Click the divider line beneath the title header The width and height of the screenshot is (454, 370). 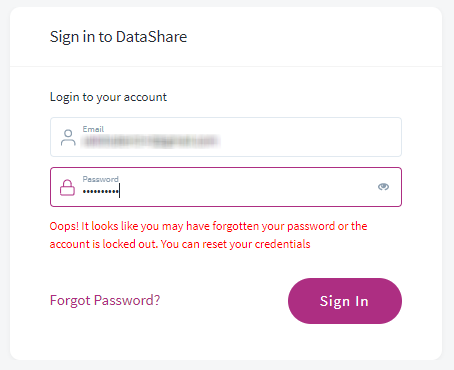(x=226, y=66)
